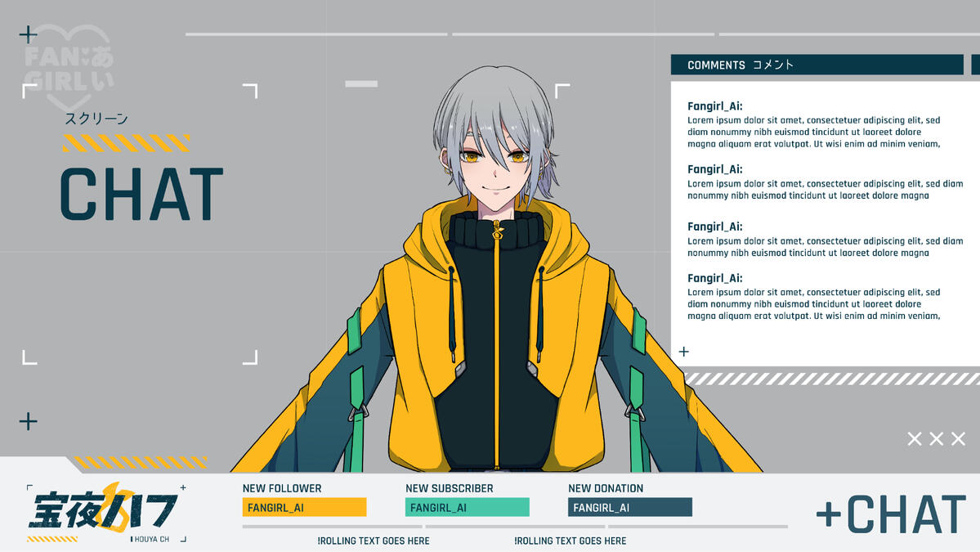980x552 pixels.
Task: Click the スクリーン label above CHAT
Action: click(96, 118)
